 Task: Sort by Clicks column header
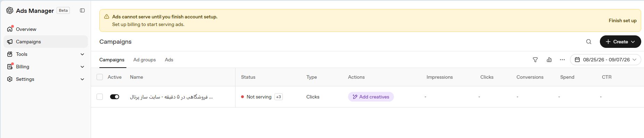(487, 77)
